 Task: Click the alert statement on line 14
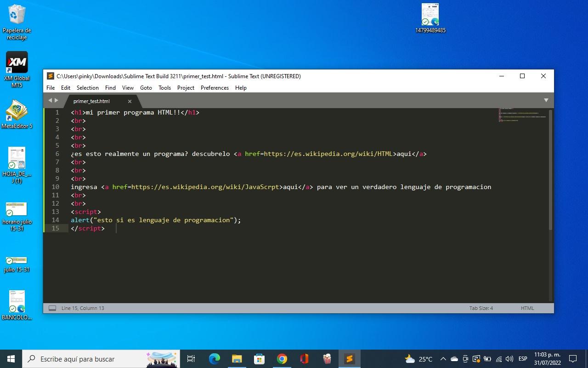point(156,220)
